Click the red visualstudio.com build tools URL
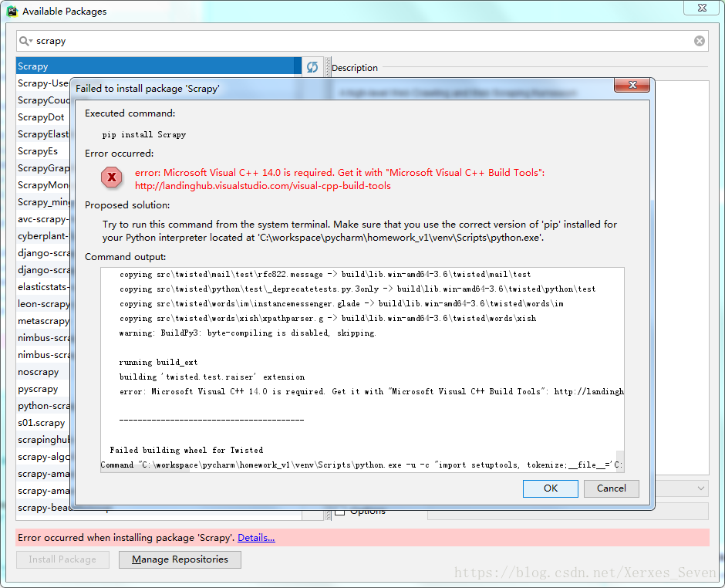 pyautogui.click(x=263, y=186)
